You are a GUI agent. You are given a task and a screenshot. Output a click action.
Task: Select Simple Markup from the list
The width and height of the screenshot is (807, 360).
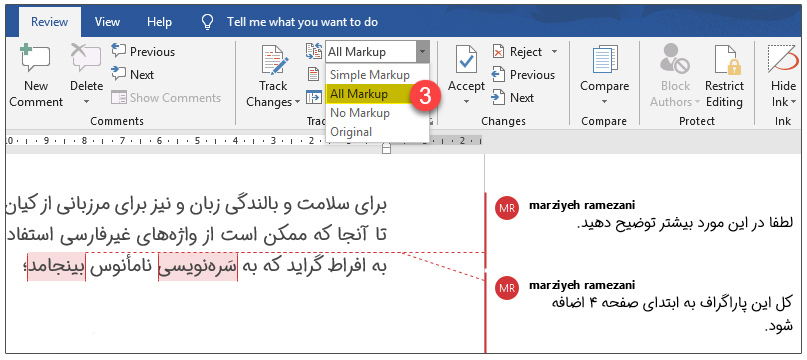[x=377, y=75]
